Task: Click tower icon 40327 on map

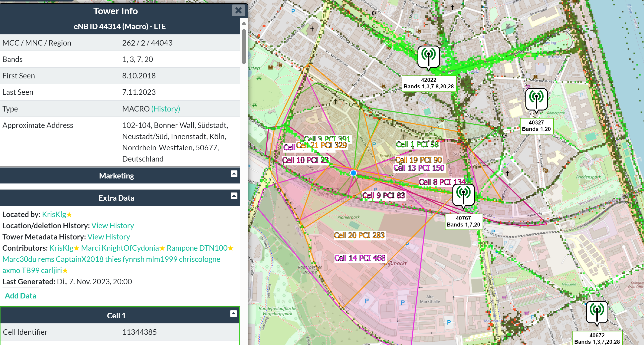Action: [x=536, y=99]
